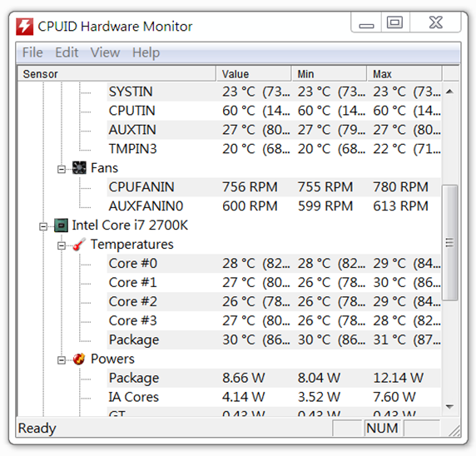Screen dimensions: 476x456
Task: Click the Value column header
Action: coord(254,74)
